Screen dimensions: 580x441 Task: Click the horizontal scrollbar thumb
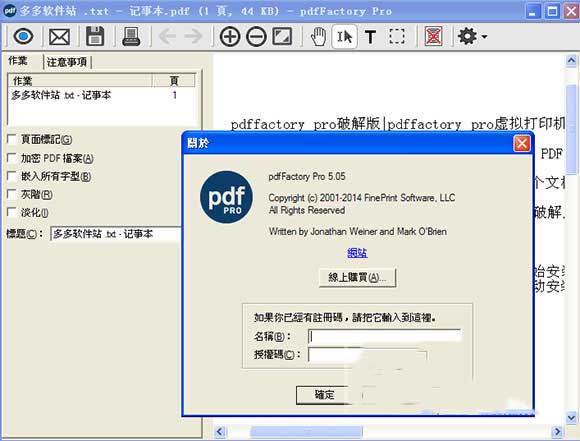(x=307, y=431)
